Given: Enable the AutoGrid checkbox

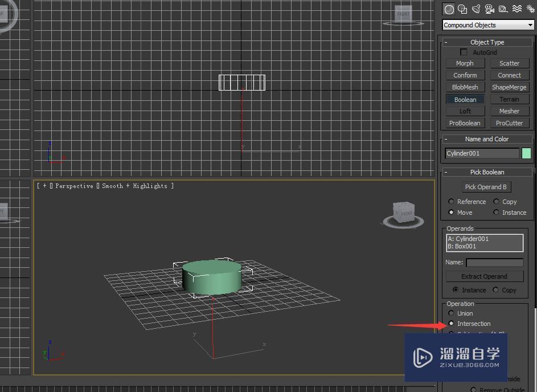Looking at the screenshot, I should click(464, 52).
